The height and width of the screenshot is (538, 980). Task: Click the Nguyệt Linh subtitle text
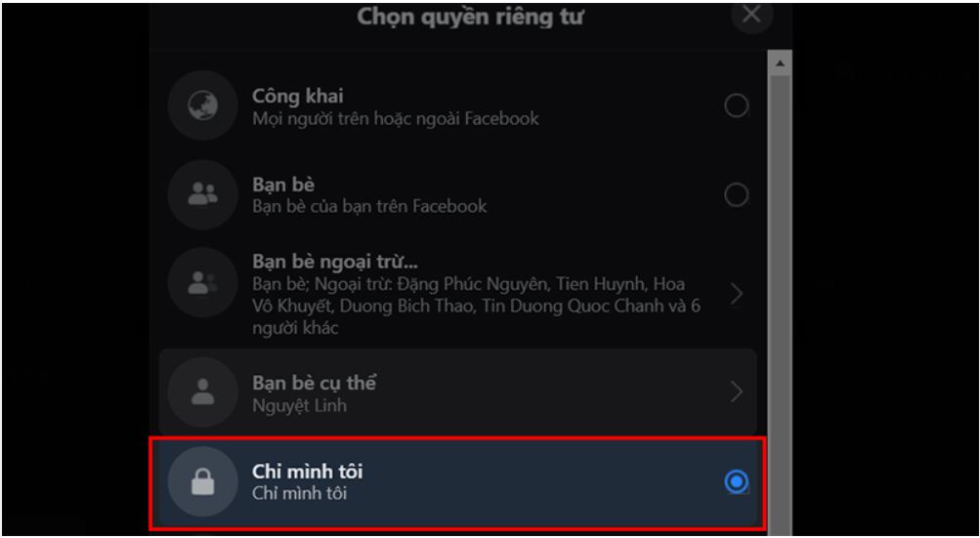[x=299, y=405]
